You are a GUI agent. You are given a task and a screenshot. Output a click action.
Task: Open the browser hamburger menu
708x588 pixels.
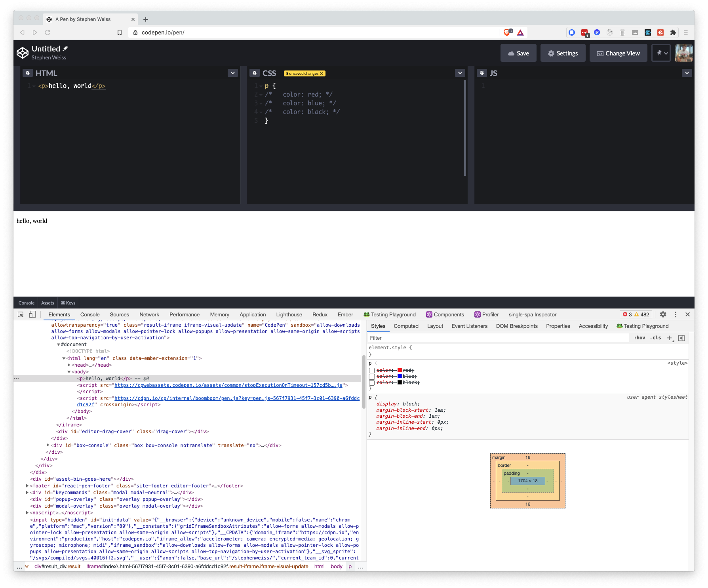[x=686, y=32]
